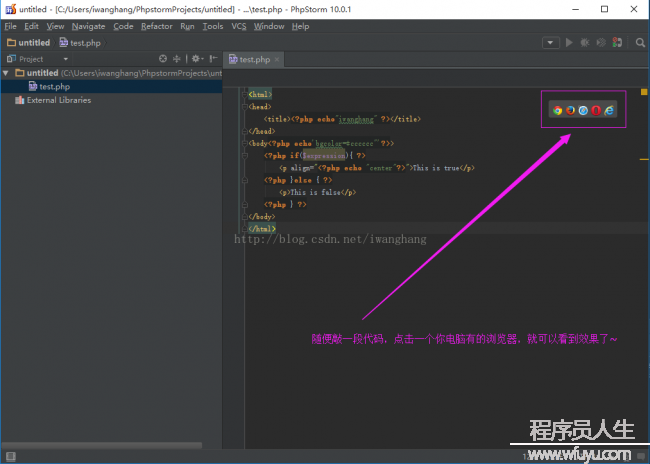Screen dimensions: 650x464
Task: Open Search Everywhere magnifier
Action: click(x=640, y=43)
